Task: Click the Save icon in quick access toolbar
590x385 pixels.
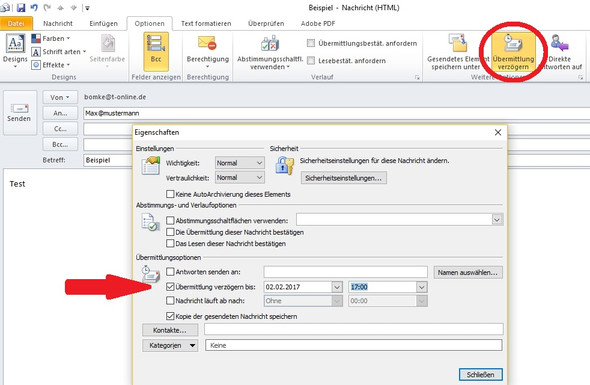Action: tap(21, 7)
